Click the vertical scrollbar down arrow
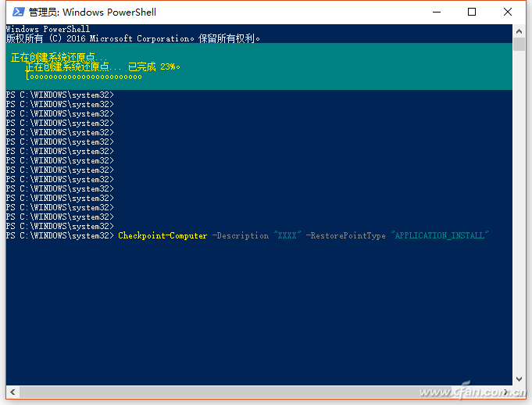The height and width of the screenshot is (405, 532). [x=519, y=379]
